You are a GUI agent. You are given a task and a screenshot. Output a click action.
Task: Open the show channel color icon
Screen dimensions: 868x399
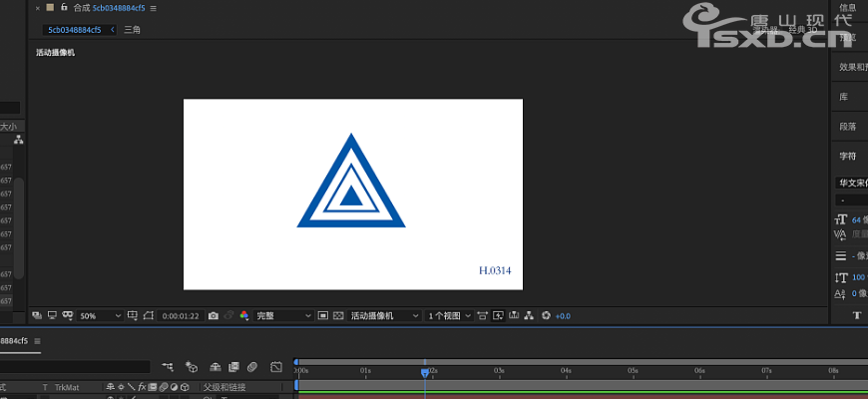coord(244,315)
